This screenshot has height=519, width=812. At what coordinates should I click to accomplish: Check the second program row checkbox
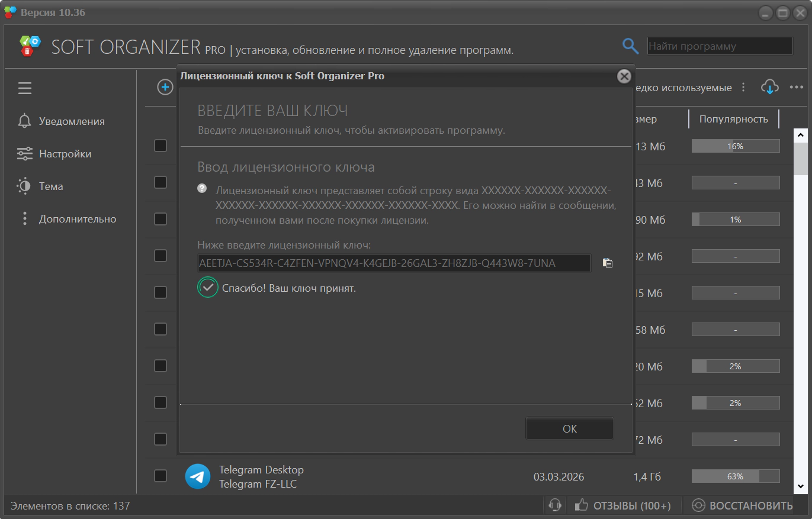coord(161,182)
